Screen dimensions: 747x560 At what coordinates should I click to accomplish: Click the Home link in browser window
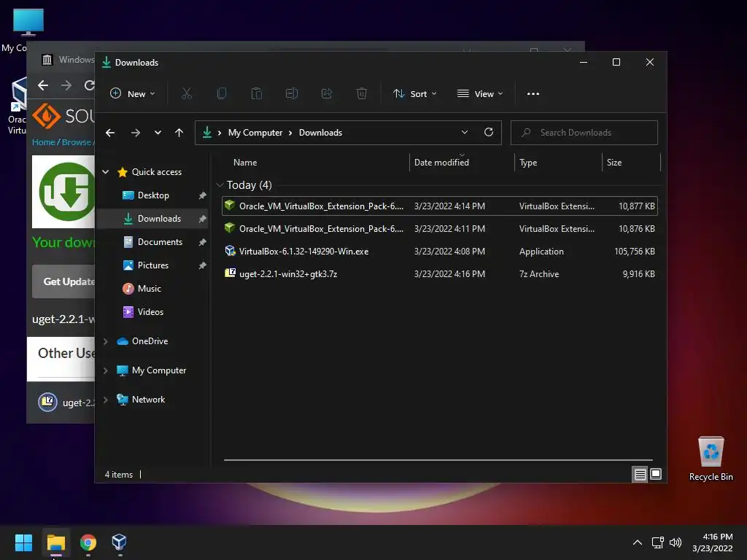[43, 142]
